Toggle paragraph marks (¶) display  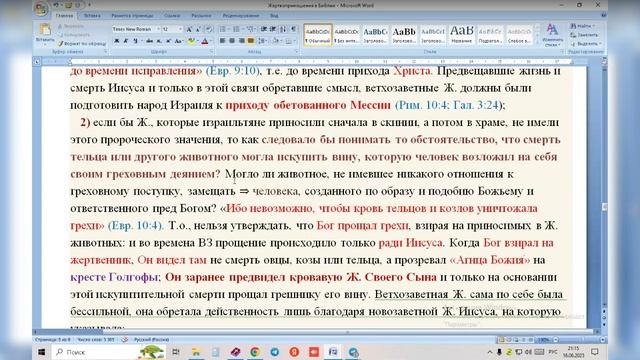(293, 29)
